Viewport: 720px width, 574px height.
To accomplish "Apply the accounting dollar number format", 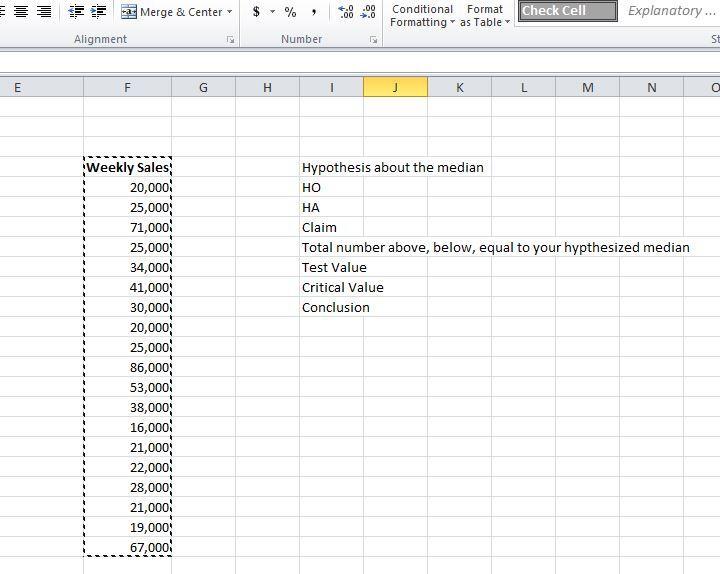I will point(256,11).
